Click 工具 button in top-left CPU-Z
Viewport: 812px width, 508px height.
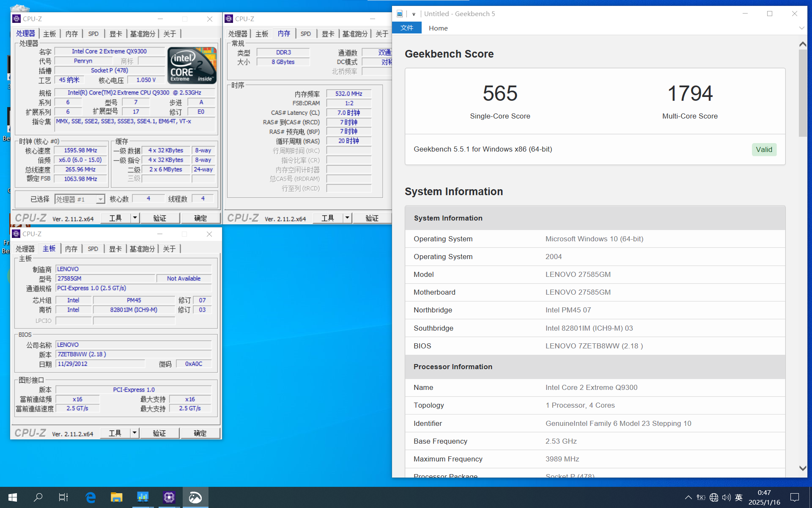[115, 218]
